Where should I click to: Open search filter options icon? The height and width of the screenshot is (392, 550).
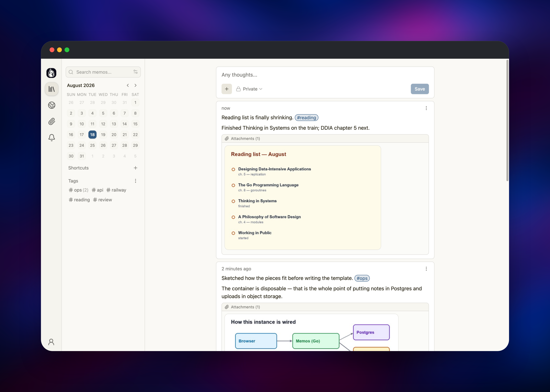[x=135, y=72]
